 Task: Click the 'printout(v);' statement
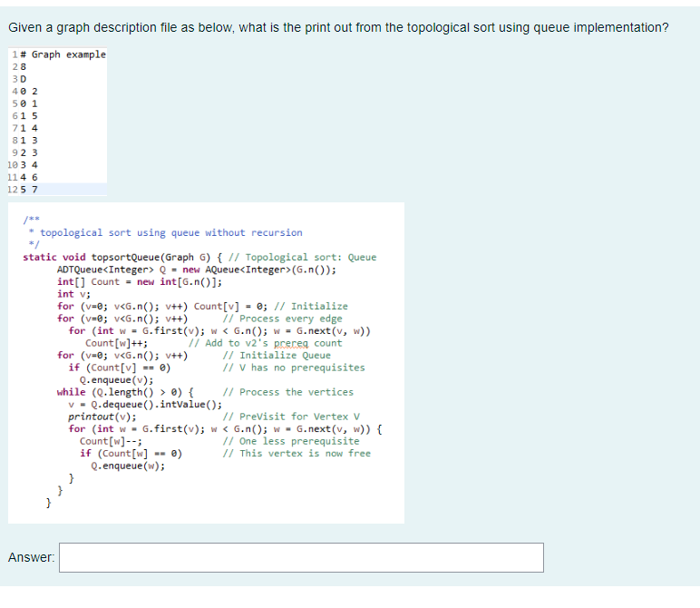point(102,417)
